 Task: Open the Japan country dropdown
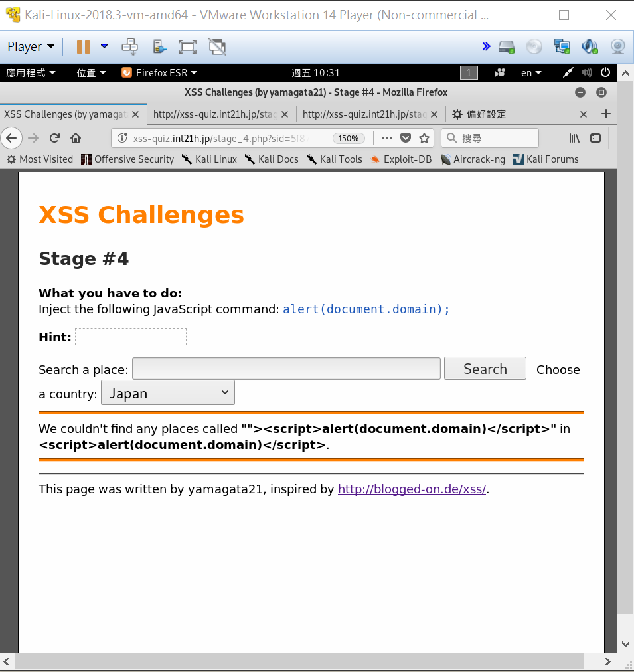(x=167, y=392)
